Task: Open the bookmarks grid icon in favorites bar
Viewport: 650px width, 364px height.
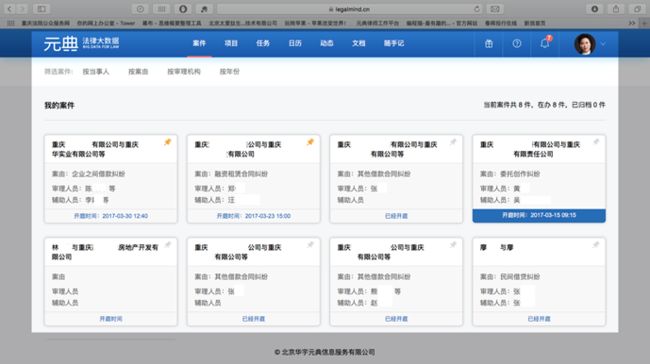Action: click(11, 23)
